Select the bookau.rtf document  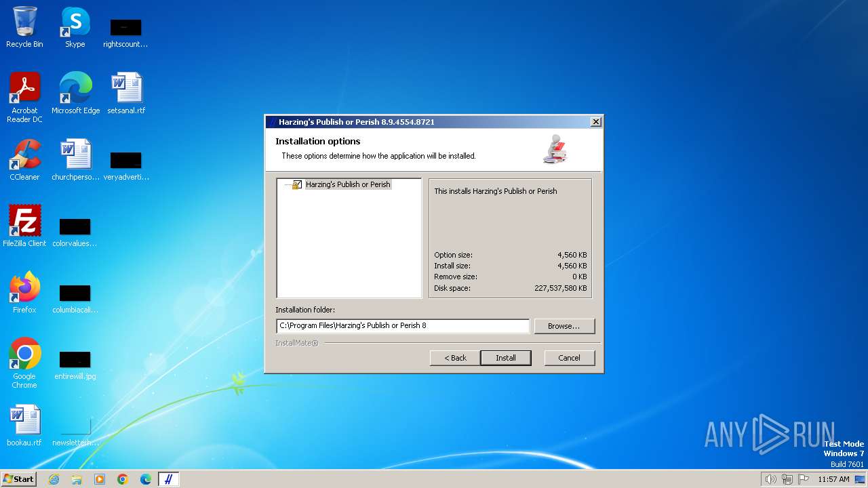[x=24, y=426]
